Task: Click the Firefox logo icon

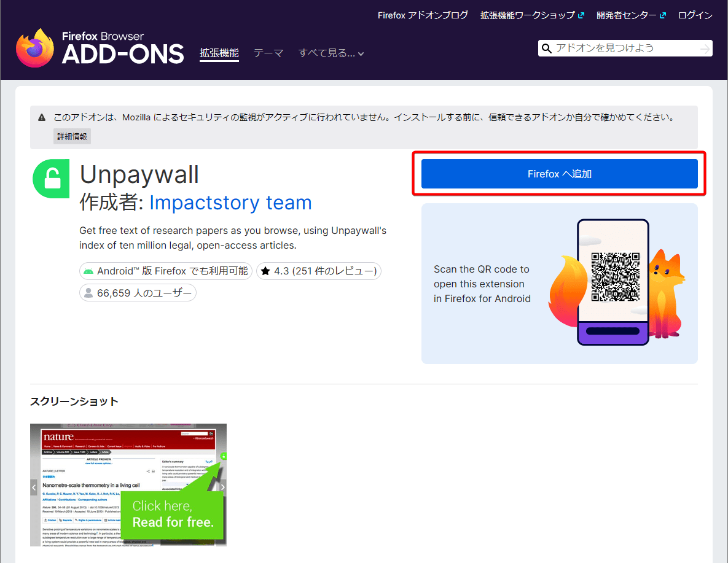Action: [35, 49]
